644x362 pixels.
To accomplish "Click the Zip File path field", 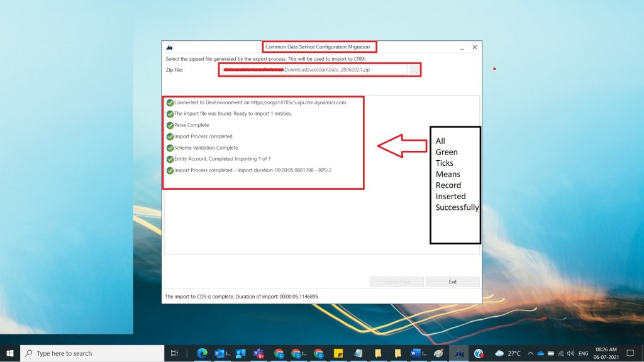I will coord(313,70).
